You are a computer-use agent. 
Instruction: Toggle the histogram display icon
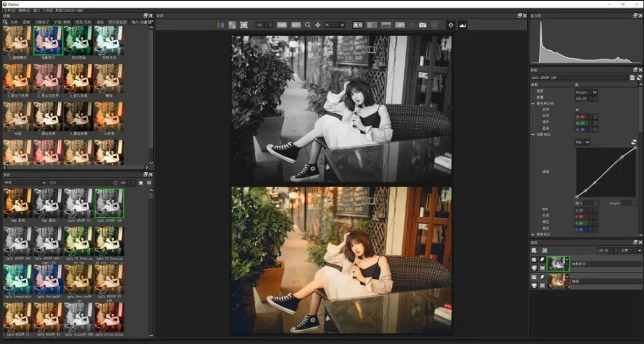[x=462, y=25]
